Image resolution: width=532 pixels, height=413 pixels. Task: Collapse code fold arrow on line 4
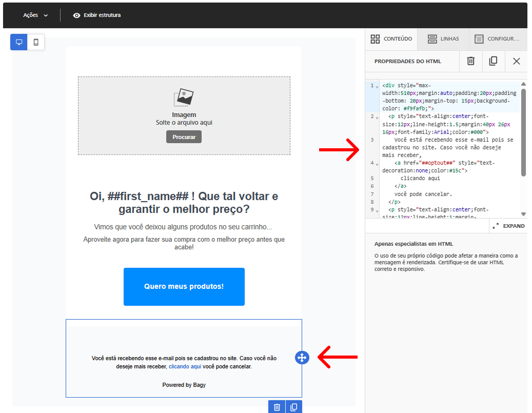pyautogui.click(x=377, y=164)
